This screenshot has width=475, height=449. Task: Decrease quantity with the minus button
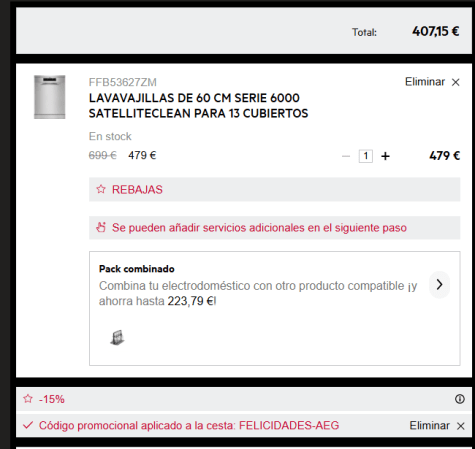[346, 156]
